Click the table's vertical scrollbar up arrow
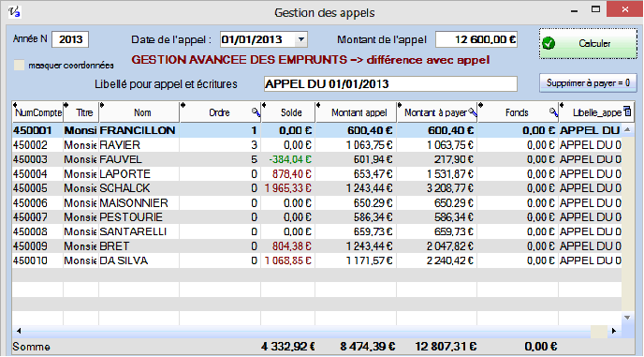 pos(627,129)
